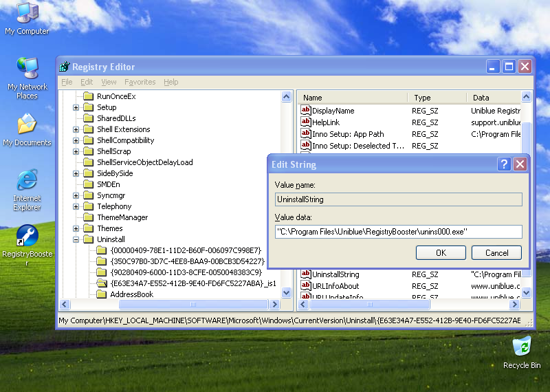The height and width of the screenshot is (392, 550).
Task: Expand the Themes tree node
Action: tap(76, 228)
